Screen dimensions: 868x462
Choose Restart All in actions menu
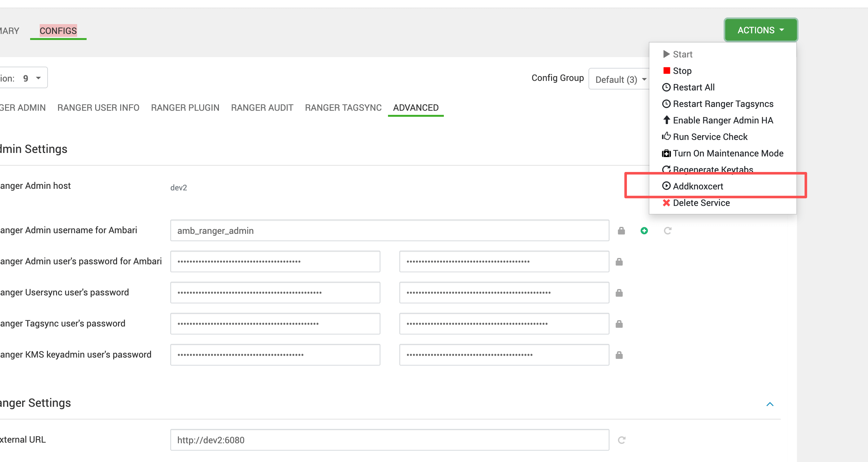(x=693, y=87)
